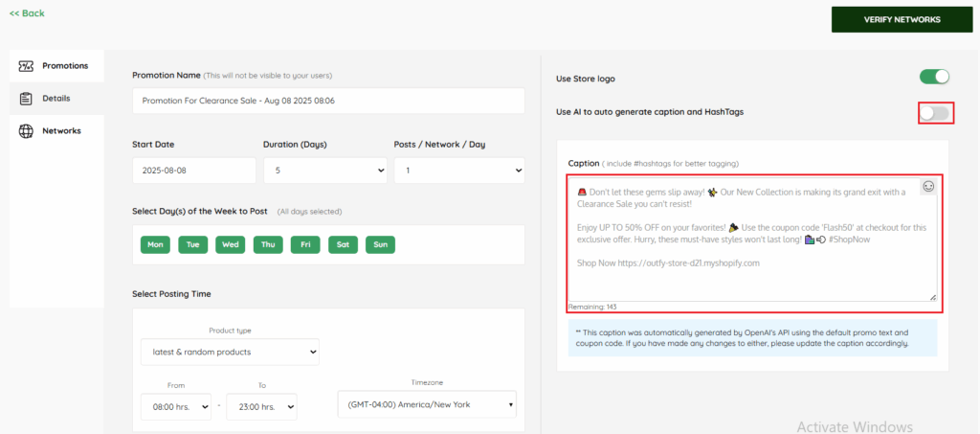Click the Networks globe icon

click(x=26, y=131)
